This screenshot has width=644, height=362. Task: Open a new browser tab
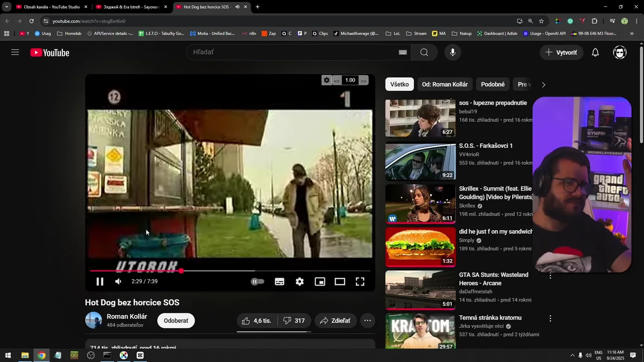[x=258, y=7]
